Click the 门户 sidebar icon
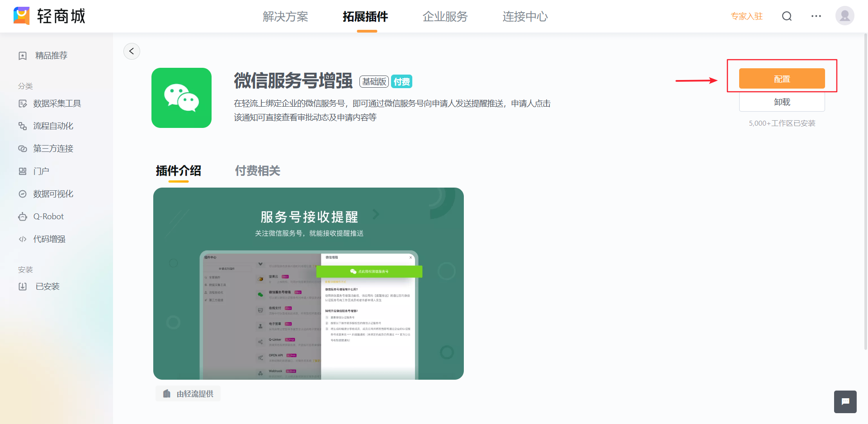The height and width of the screenshot is (424, 868). point(23,171)
